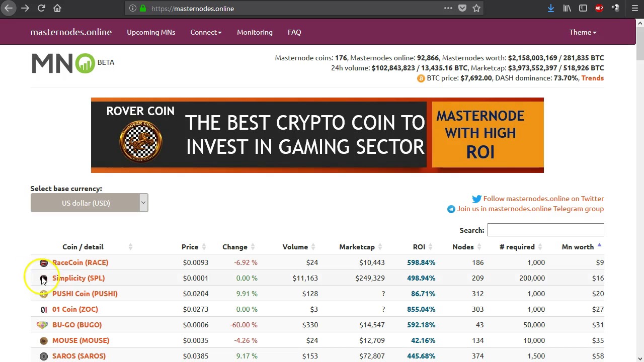Screen dimensions: 644x362
Task: Click the page vertical scrollbar
Action: 640,190
